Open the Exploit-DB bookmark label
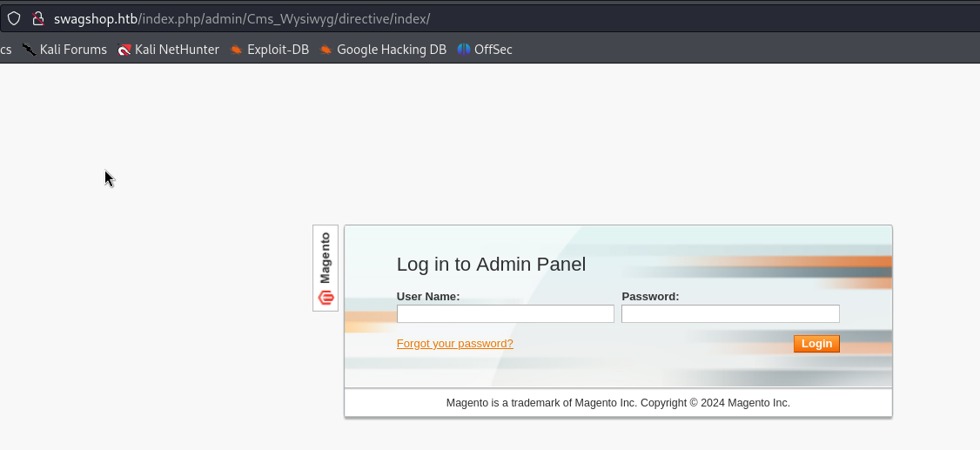The width and height of the screenshot is (980, 450). pos(278,50)
